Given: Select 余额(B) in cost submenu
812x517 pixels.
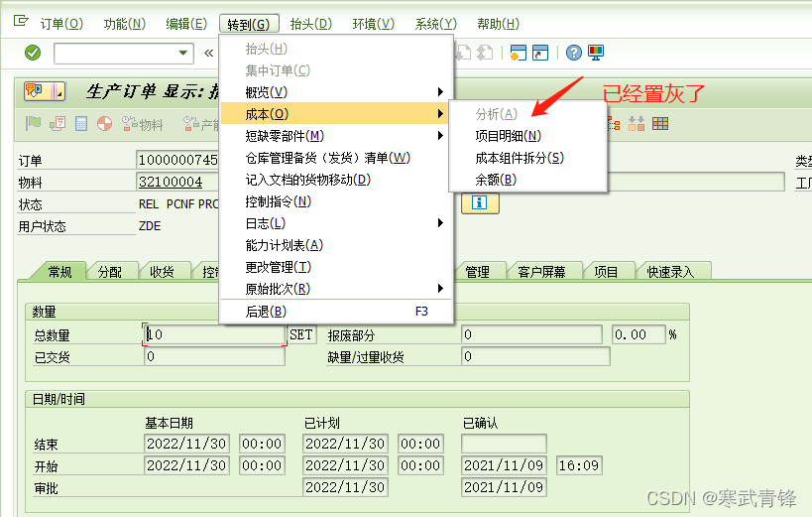Looking at the screenshot, I should (x=527, y=180).
